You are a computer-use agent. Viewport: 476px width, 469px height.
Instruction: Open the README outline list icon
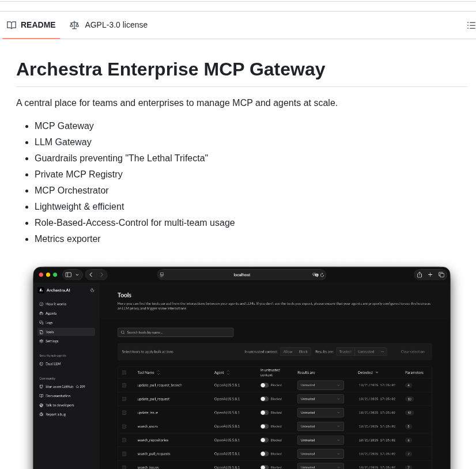pos(471,25)
